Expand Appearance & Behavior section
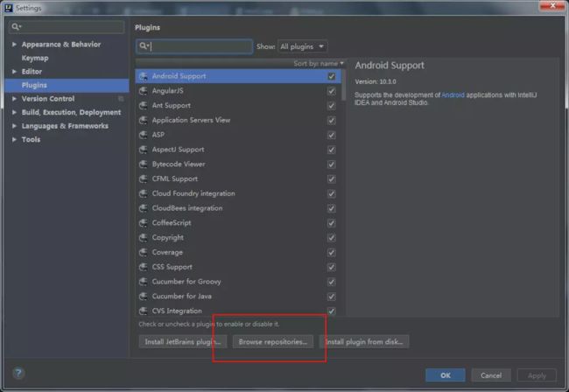This screenshot has height=392, width=569. (x=14, y=45)
